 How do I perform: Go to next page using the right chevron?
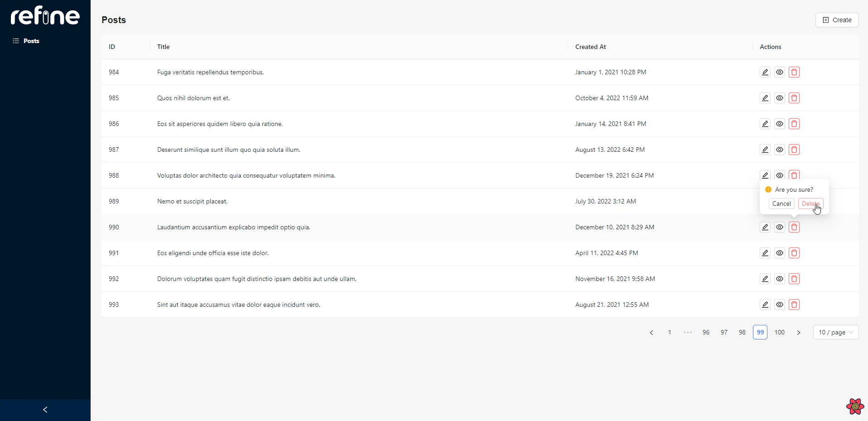pos(798,332)
